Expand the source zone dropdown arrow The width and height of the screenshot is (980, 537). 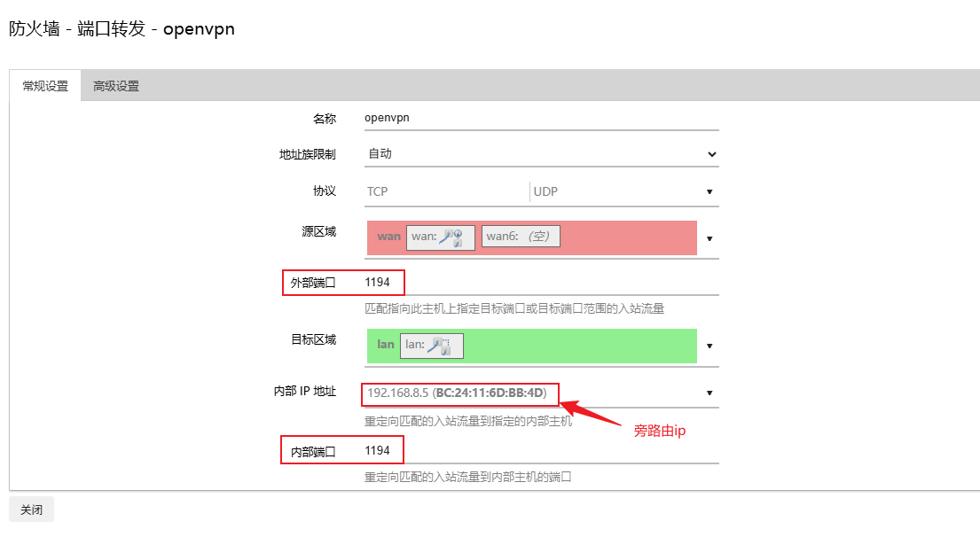click(710, 238)
